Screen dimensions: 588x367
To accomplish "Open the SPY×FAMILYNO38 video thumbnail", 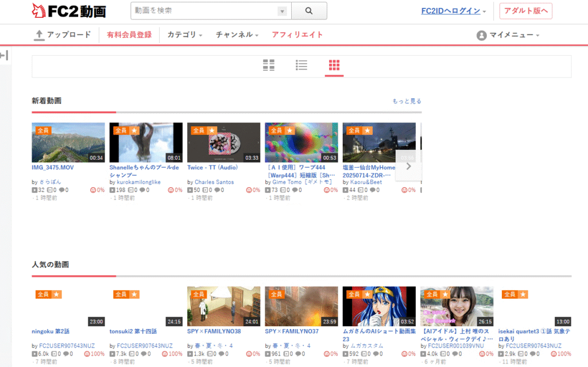I will (223, 307).
